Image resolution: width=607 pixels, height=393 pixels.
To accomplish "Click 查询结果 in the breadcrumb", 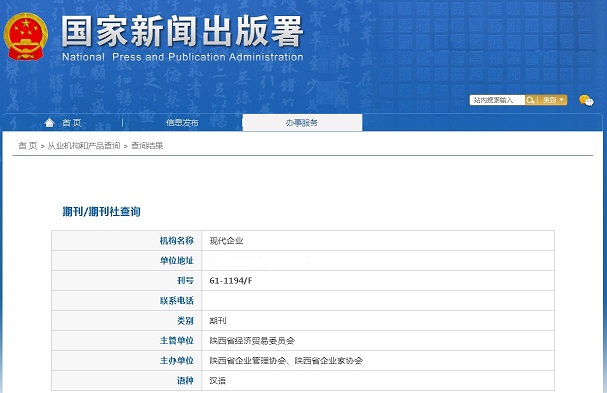I will pos(147,146).
